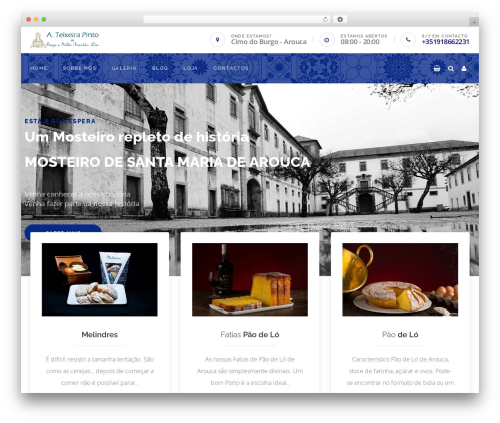This screenshot has width=500, height=423.
Task: Click the browser reload icon
Action: 325,19
